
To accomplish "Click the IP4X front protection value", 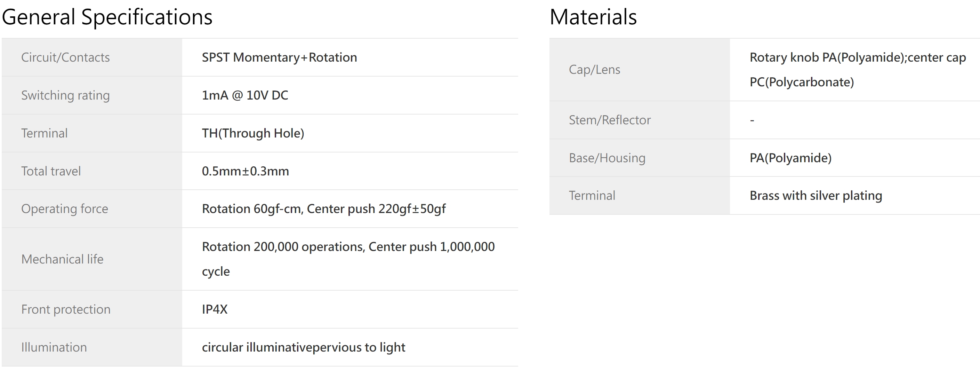I will tap(215, 309).
